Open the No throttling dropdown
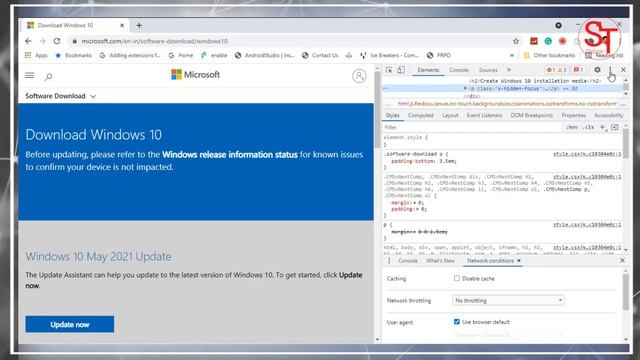The height and width of the screenshot is (360, 640). pos(508,300)
